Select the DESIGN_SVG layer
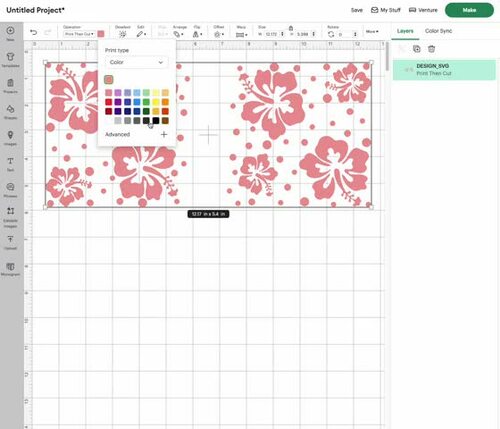500x429 pixels. 444,70
